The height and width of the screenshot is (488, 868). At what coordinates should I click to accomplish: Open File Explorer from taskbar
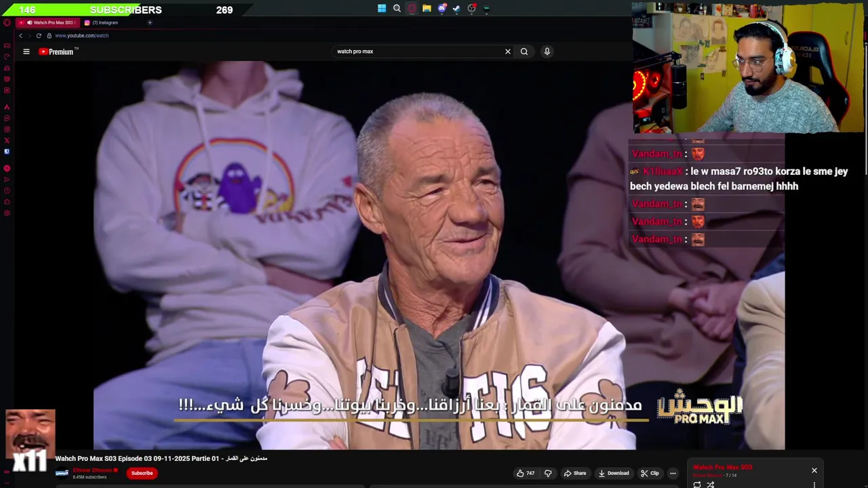tap(427, 8)
